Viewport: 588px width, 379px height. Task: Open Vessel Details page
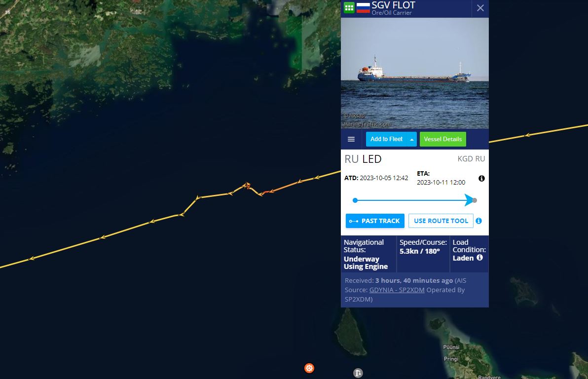pos(443,139)
